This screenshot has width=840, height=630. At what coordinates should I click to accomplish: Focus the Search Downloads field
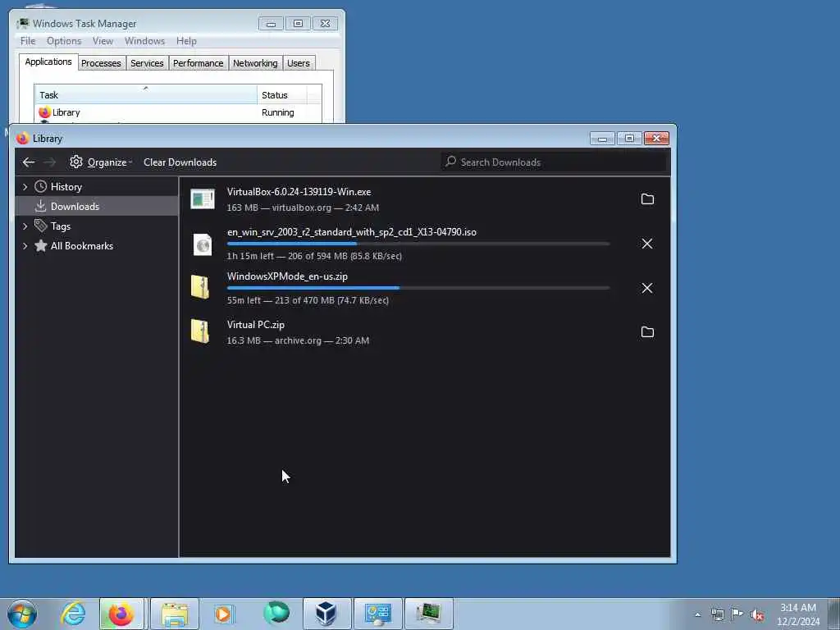[x=554, y=162]
